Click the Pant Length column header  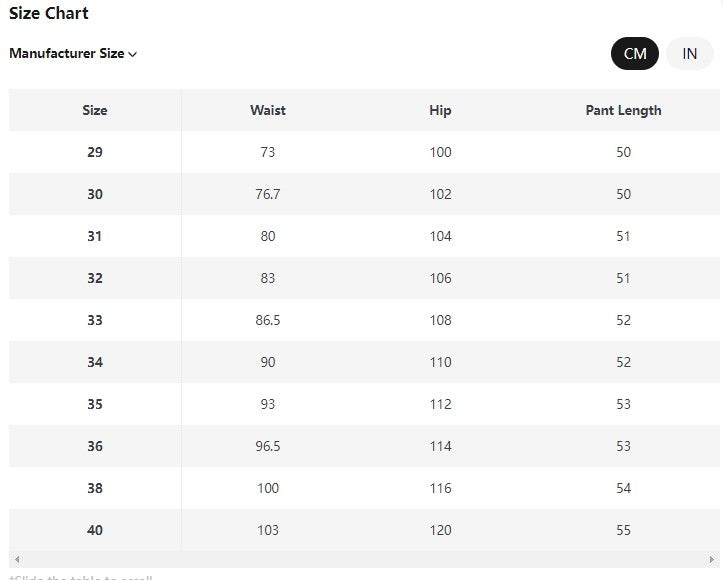click(x=623, y=110)
